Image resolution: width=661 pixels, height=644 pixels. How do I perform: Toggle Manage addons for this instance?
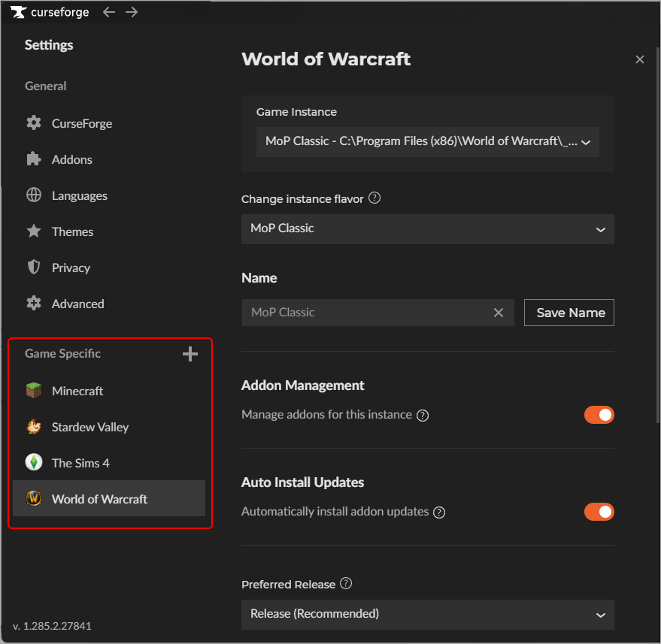[x=599, y=416]
